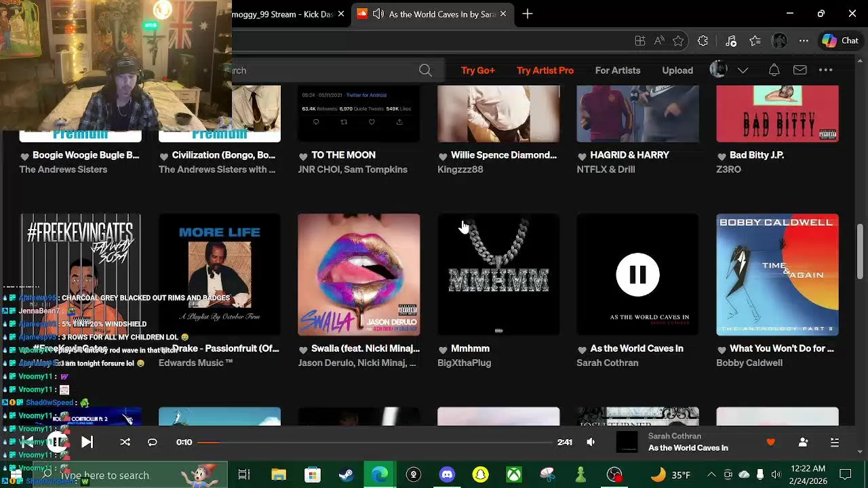Toggle like heart on Willie Spence Diamond track
Viewport: 868px width, 488px height.
442,157
